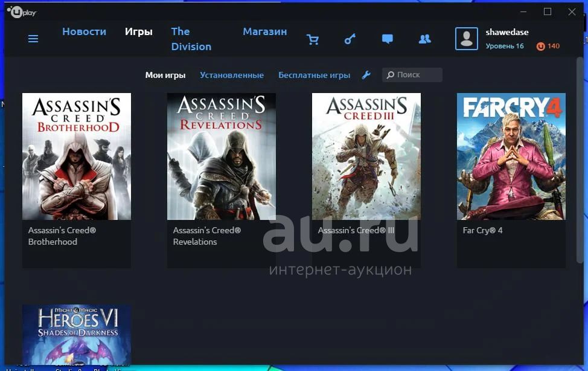Screen dimensions: 588x371
Task: Open the Магазин tab
Action: [x=265, y=31]
